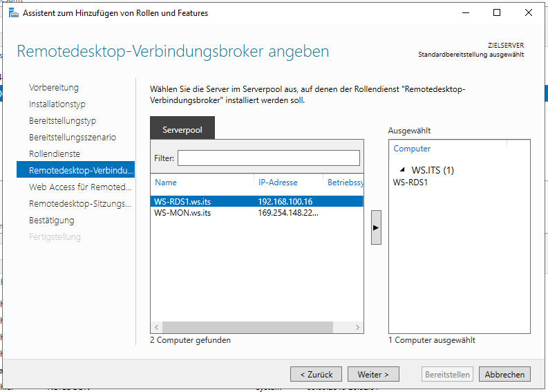Go to the Vorbereitung wizard step

pyautogui.click(x=54, y=87)
